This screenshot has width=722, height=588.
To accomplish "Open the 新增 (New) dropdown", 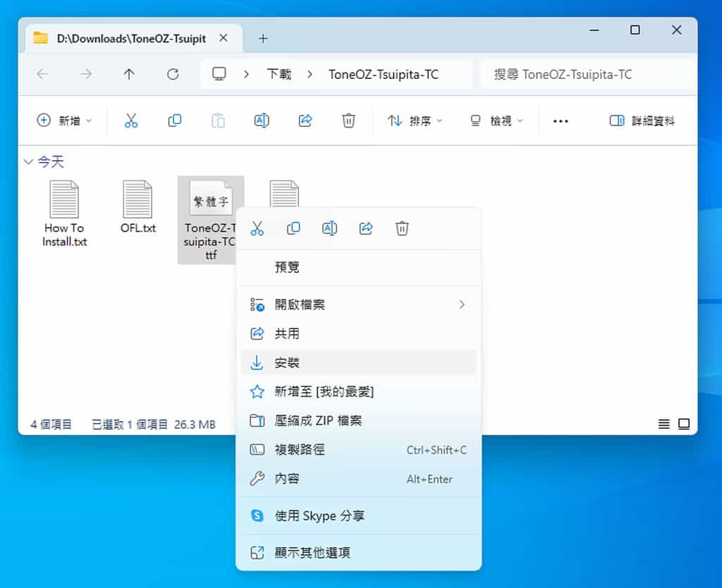I will pyautogui.click(x=64, y=121).
